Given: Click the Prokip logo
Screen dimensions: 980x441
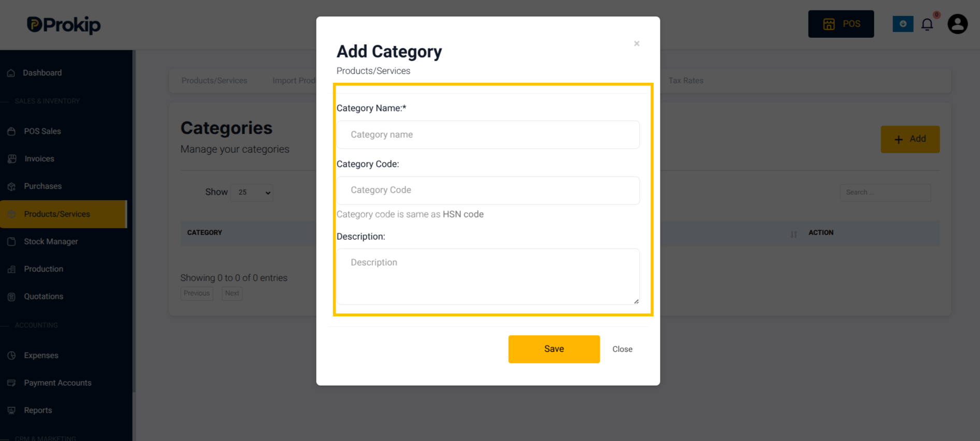Looking at the screenshot, I should pyautogui.click(x=64, y=24).
